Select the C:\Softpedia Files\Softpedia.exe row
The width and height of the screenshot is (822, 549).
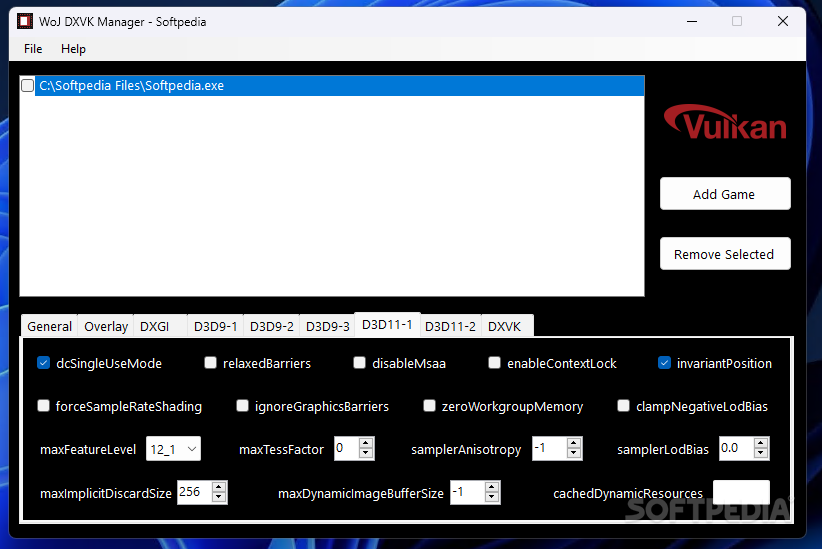click(x=340, y=85)
